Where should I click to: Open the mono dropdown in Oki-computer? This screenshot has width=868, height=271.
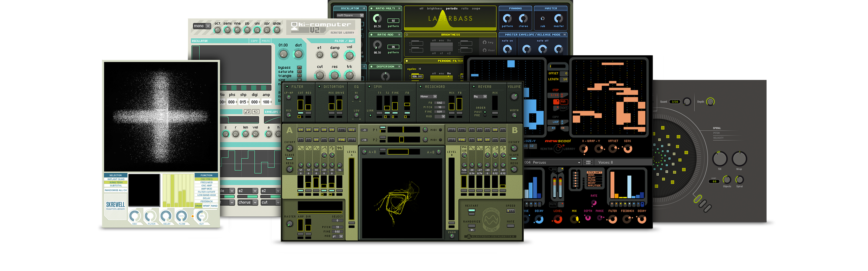(x=202, y=26)
